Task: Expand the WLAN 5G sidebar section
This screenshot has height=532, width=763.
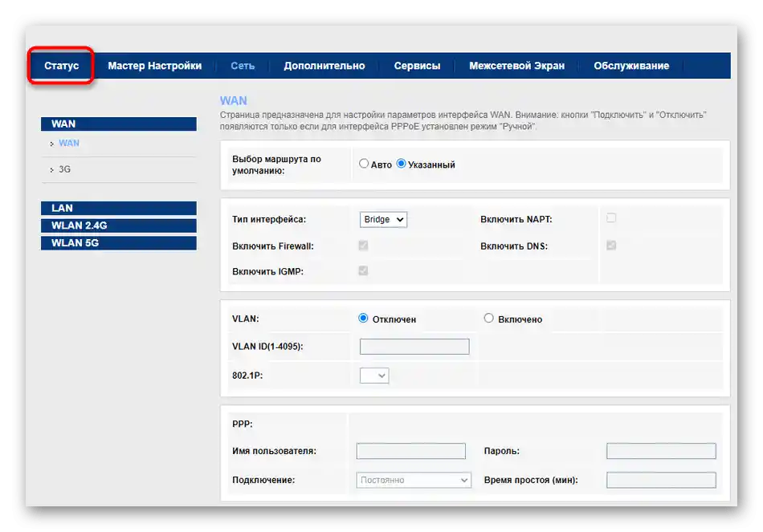Action: pyautogui.click(x=119, y=243)
